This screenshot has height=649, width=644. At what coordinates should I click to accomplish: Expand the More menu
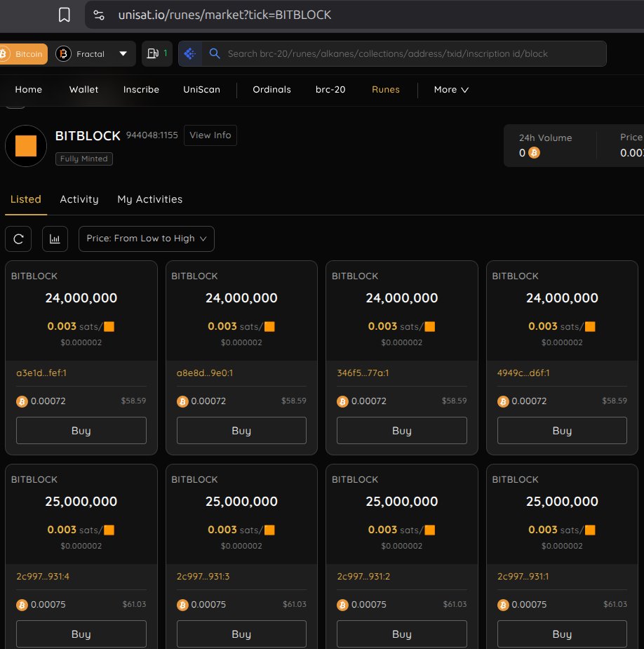click(x=451, y=89)
